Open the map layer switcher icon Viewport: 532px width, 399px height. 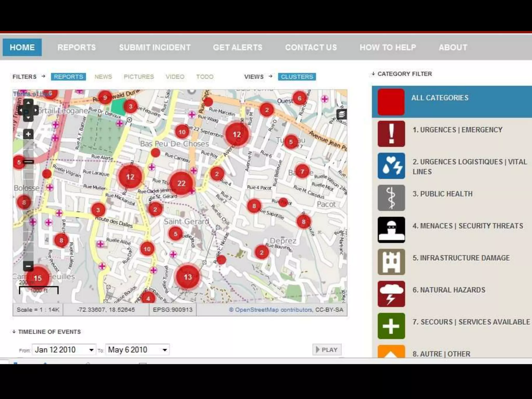click(x=341, y=114)
